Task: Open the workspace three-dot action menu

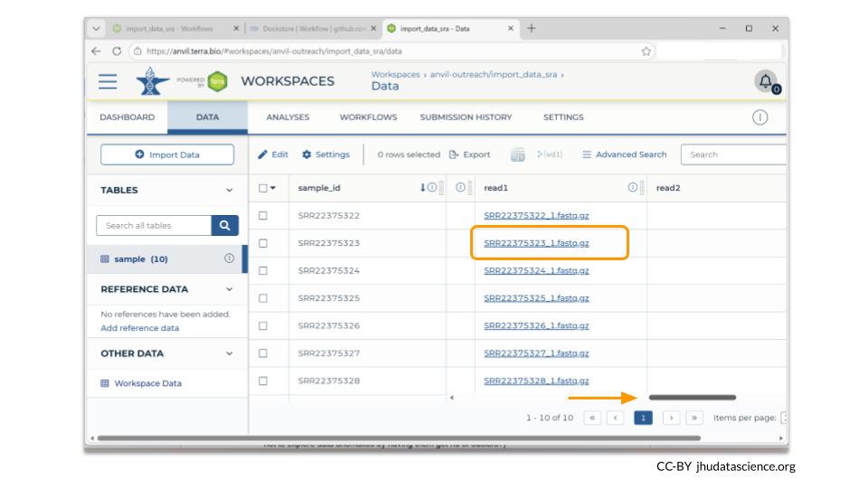Action: (760, 117)
